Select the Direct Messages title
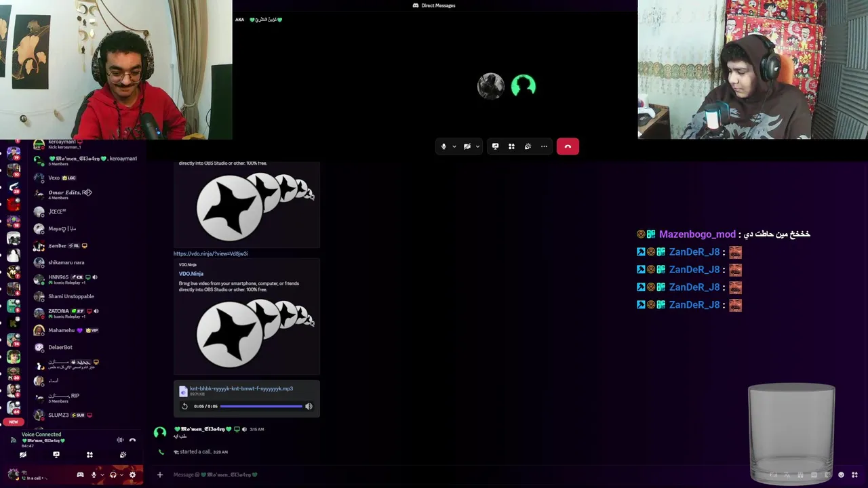The height and width of the screenshot is (488, 868). pyautogui.click(x=438, y=5)
